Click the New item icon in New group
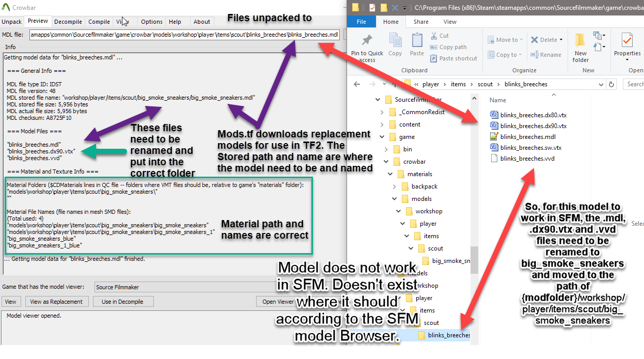The height and width of the screenshot is (359, 644). click(x=597, y=36)
